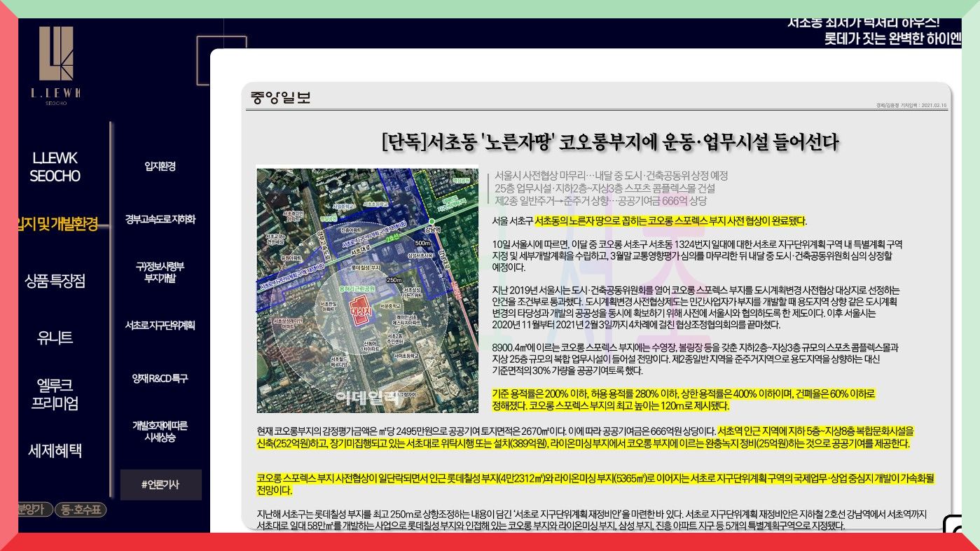The image size is (980, 551).
Task: Select the 구정보사령부 부지개발 submenu
Action: [x=160, y=272]
